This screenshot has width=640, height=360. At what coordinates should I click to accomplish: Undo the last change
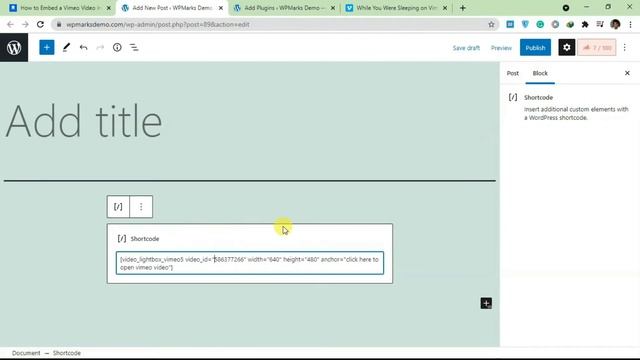click(x=83, y=48)
